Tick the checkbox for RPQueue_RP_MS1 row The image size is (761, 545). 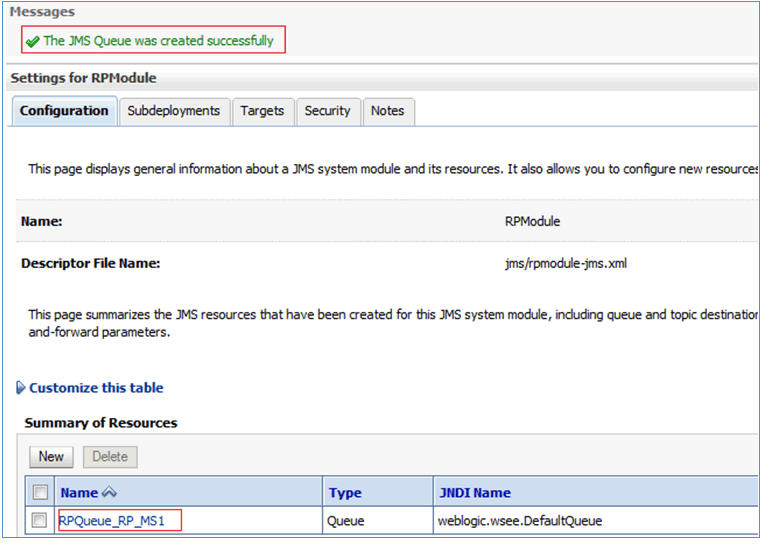(x=39, y=520)
